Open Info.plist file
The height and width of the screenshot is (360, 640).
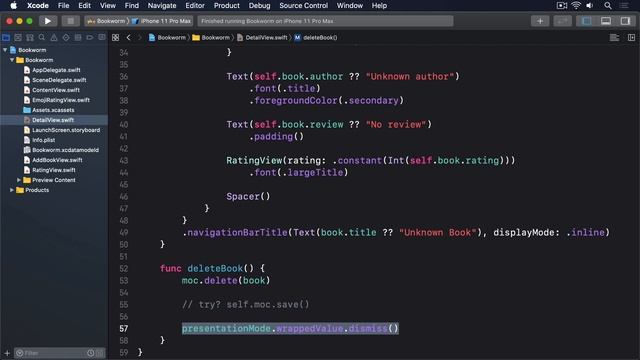point(43,140)
